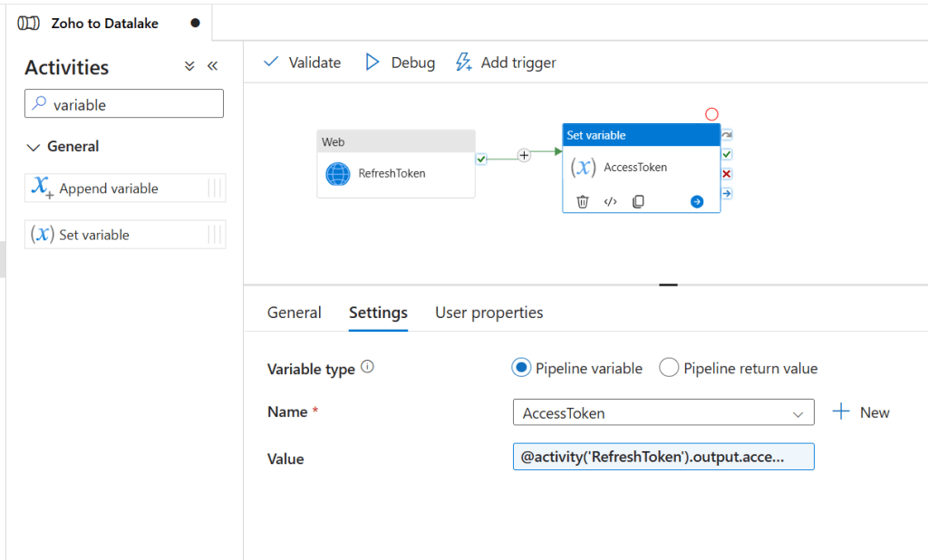The image size is (928, 560).
Task: Click the red X failure output handle
Action: (727, 174)
